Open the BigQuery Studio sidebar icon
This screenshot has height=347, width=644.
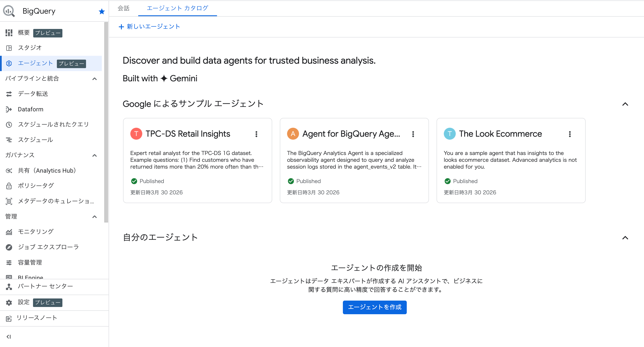(x=9, y=48)
